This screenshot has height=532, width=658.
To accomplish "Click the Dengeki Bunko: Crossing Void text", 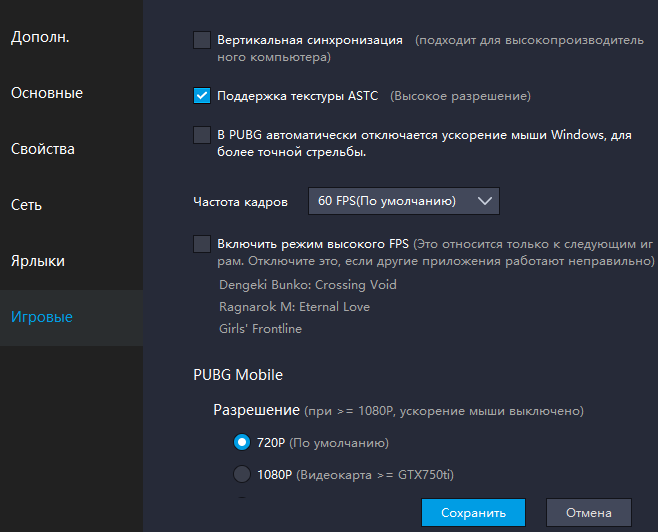I will coord(308,285).
